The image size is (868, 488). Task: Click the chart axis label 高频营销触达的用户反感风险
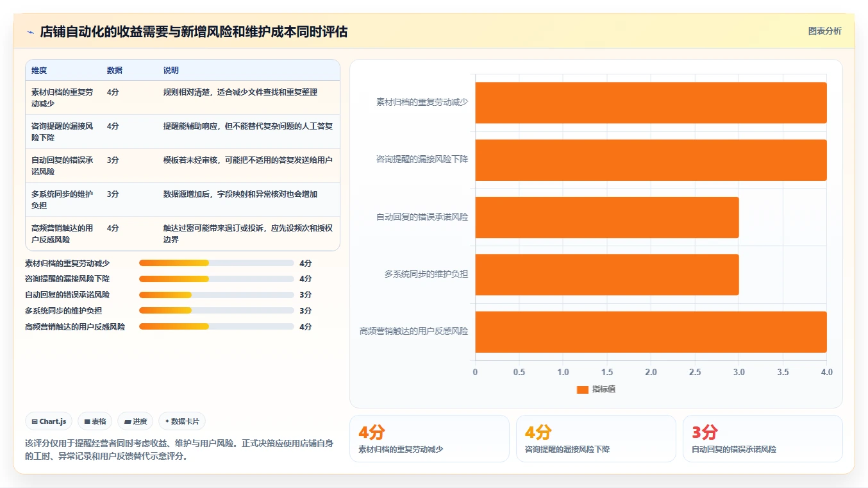coord(413,332)
